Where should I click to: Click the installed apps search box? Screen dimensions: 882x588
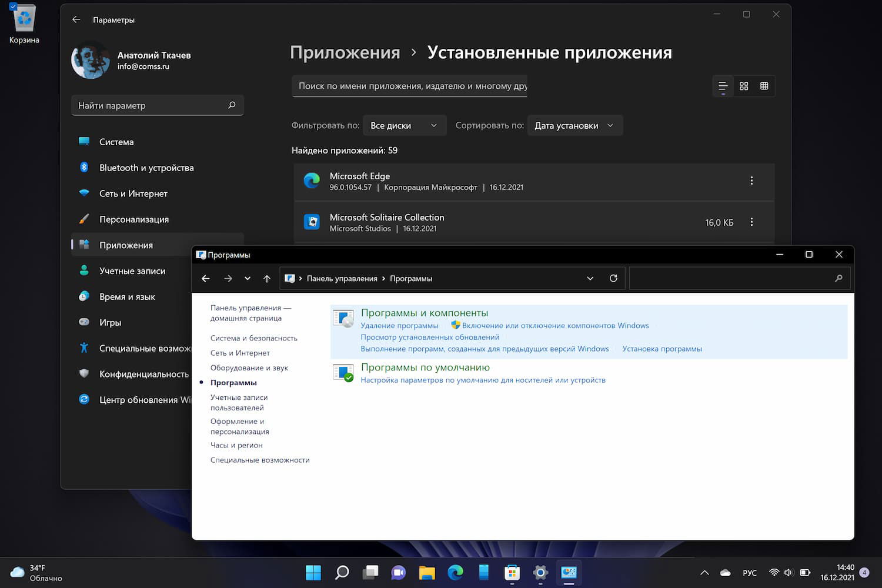410,86
